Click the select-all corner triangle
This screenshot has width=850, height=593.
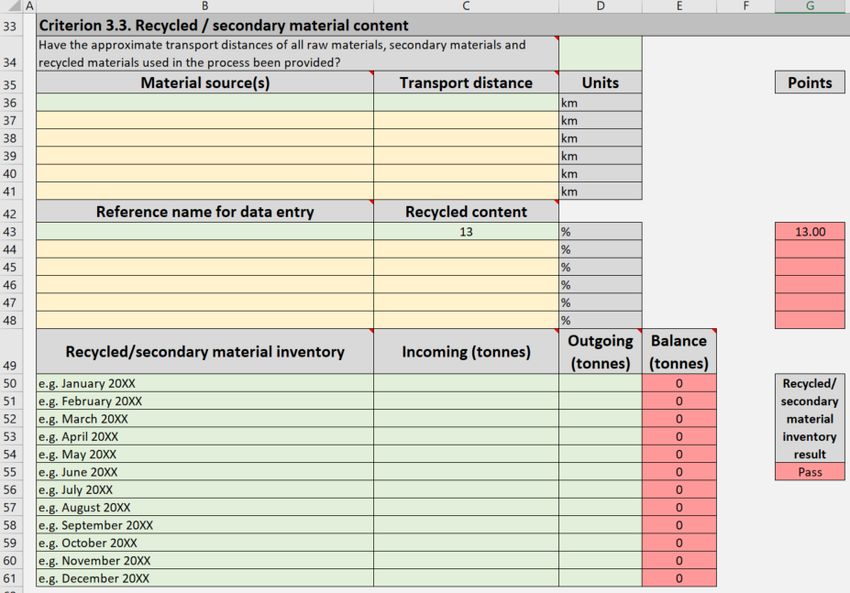coord(14,6)
